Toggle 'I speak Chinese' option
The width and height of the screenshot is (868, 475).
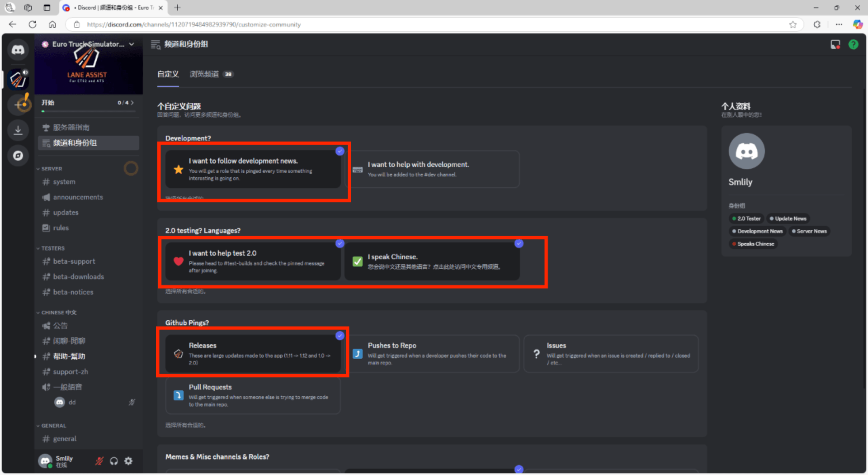tap(432, 261)
